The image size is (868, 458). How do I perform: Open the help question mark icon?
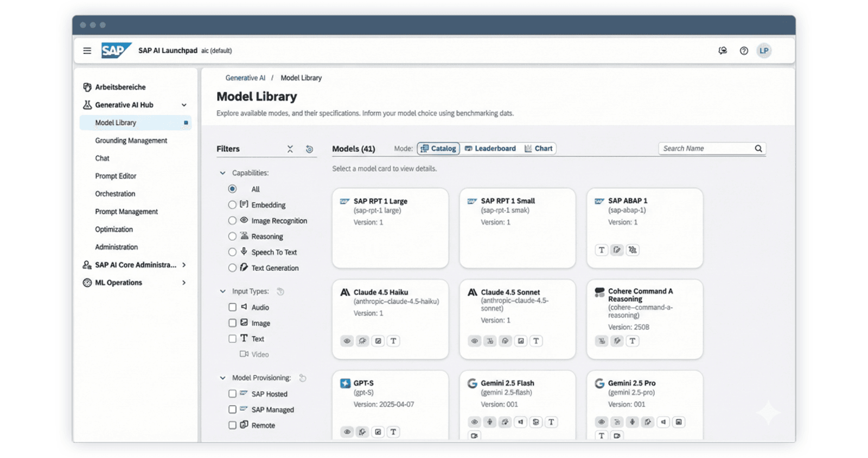point(744,50)
